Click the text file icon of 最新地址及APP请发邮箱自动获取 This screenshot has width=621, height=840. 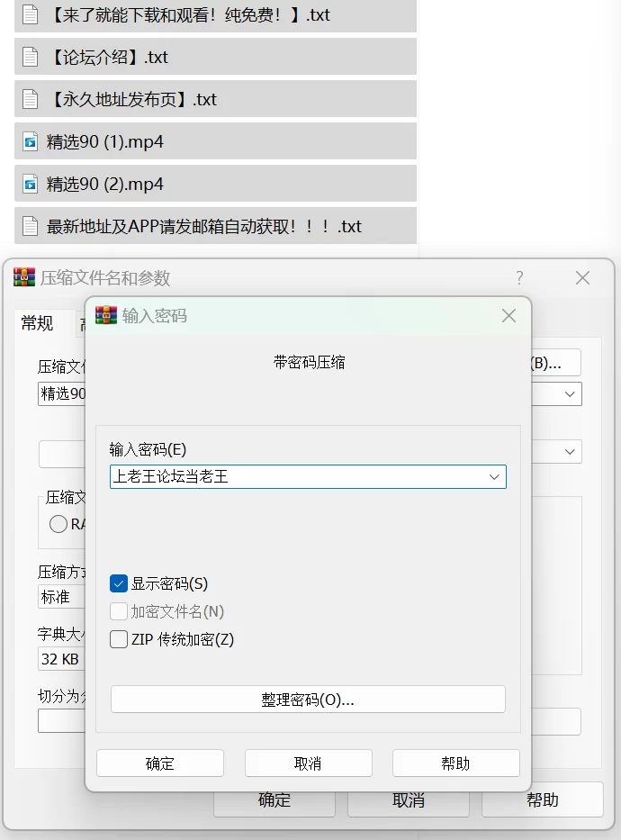[x=31, y=227]
